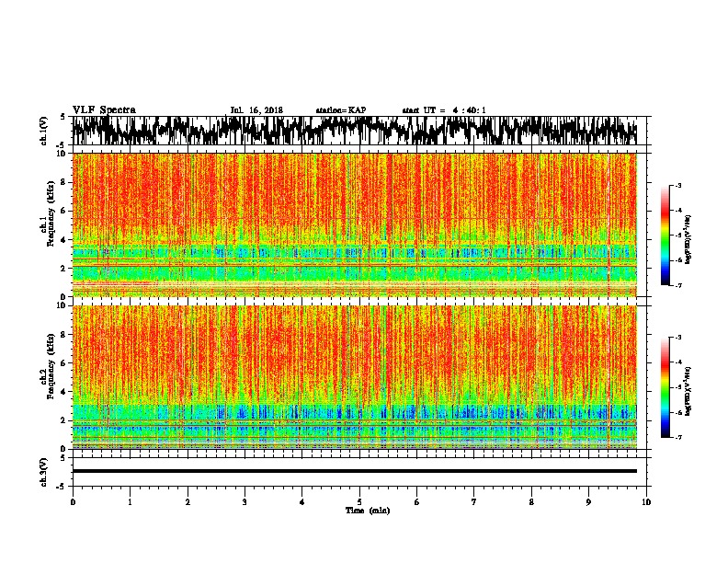This screenshot has height=563, width=728.
Task: Click the "VLF Spectra" plot title
Action: tap(104, 110)
